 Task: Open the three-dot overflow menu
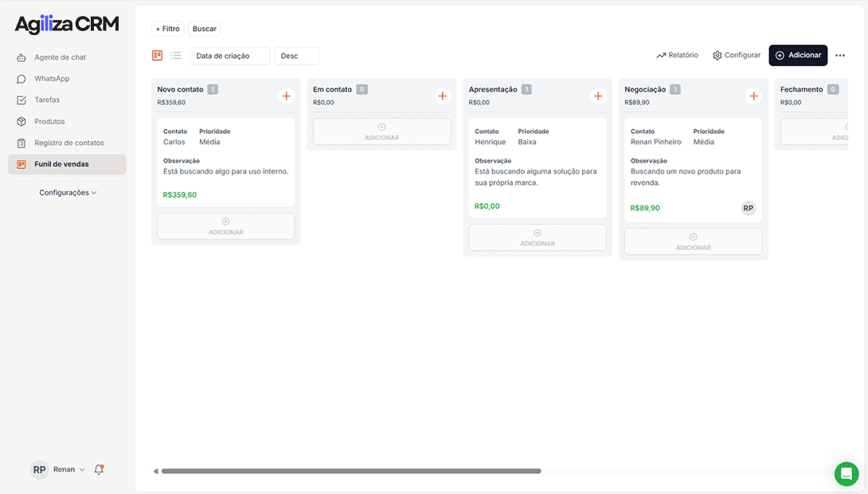click(840, 55)
